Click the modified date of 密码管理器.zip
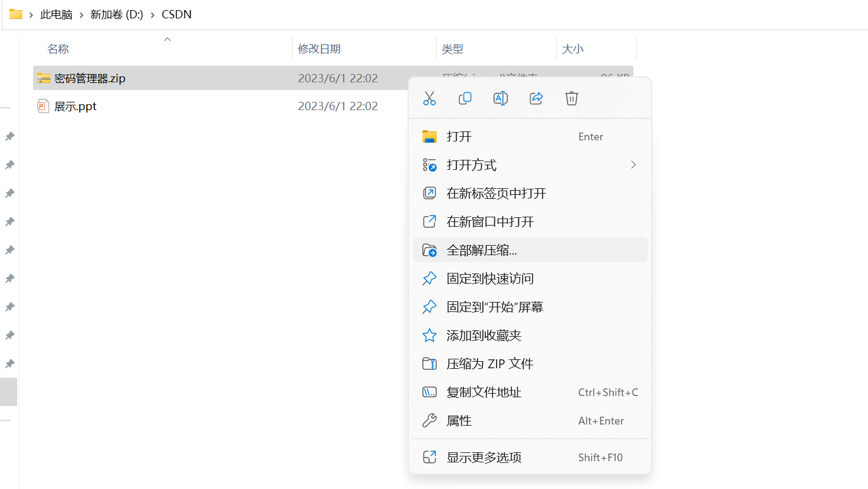Viewport: 868px width, 489px height. [x=338, y=78]
